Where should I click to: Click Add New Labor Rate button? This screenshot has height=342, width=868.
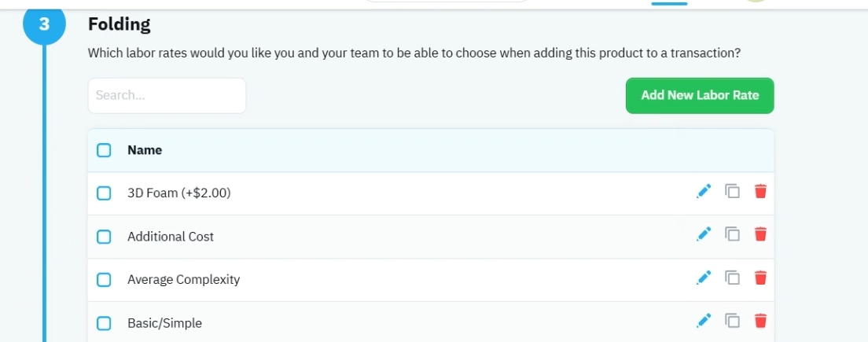point(700,95)
